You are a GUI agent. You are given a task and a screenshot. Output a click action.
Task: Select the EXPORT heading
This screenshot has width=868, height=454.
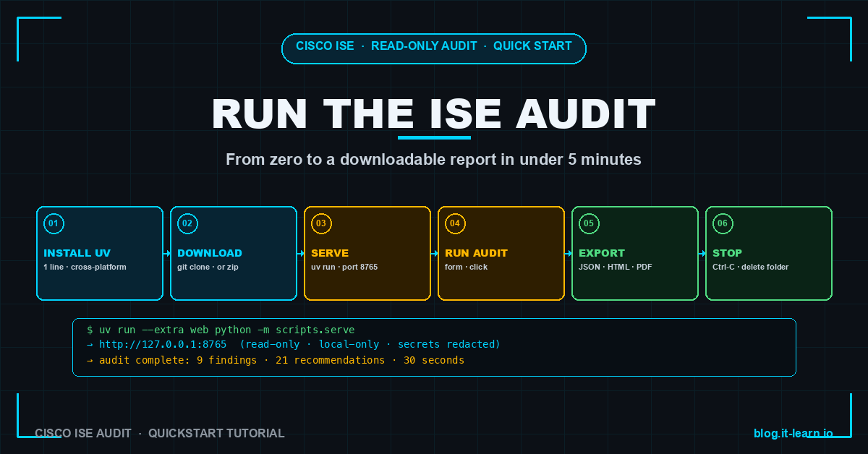(x=601, y=253)
